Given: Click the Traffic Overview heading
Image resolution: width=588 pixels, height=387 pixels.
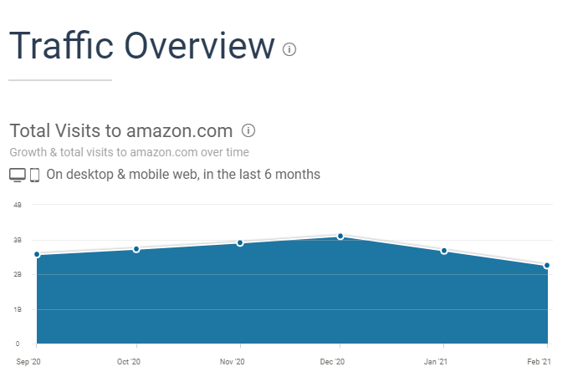Looking at the screenshot, I should pyautogui.click(x=141, y=46).
